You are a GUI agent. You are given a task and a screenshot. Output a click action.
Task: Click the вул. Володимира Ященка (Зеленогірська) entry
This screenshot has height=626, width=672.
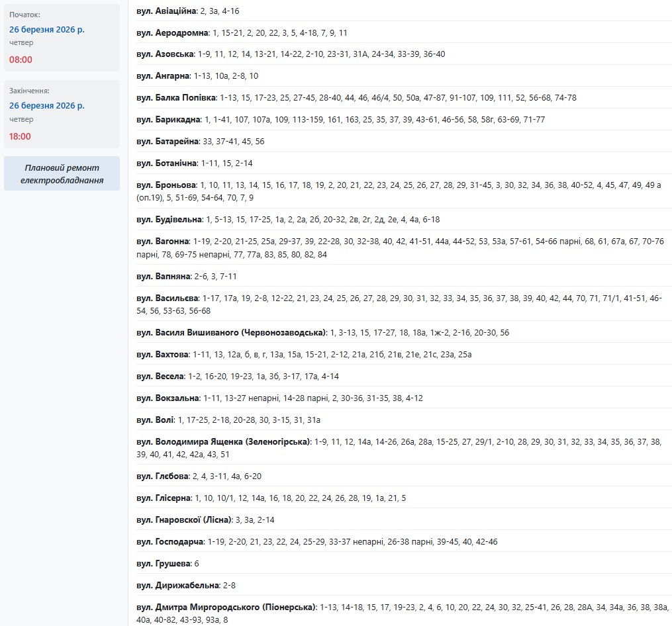click(x=223, y=442)
